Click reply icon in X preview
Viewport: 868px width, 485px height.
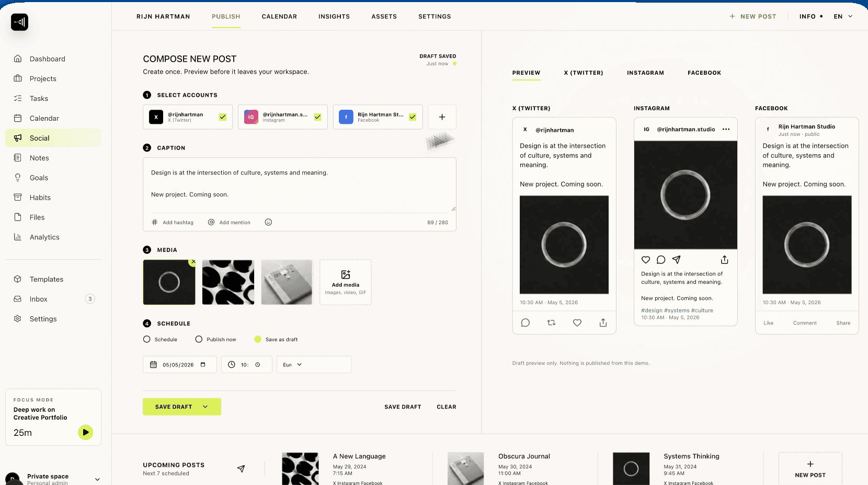(526, 323)
